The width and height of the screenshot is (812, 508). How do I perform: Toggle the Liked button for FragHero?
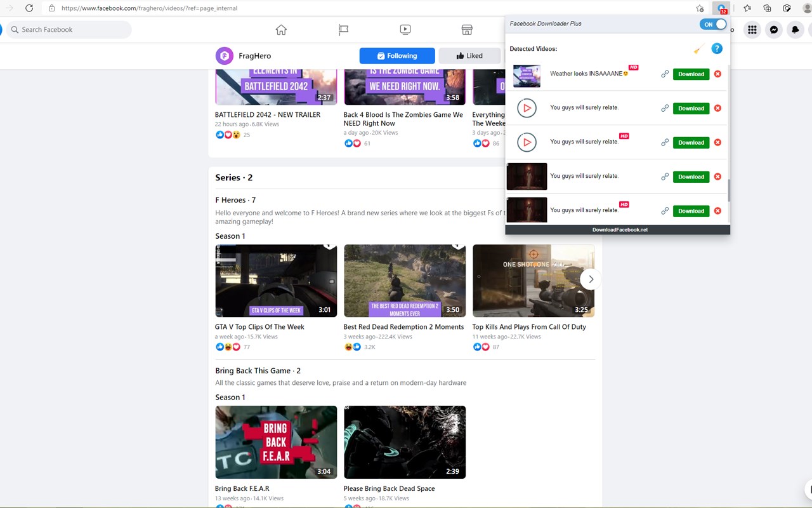click(469, 56)
